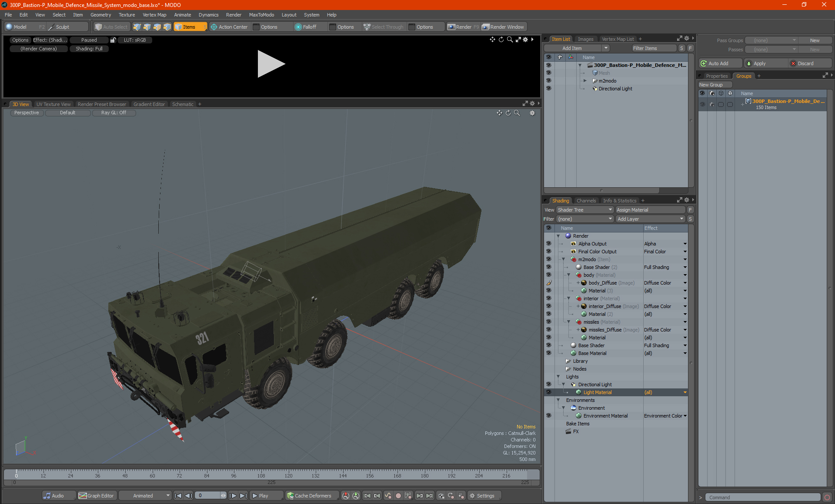835x504 pixels.
Task: Click the Command input field
Action: click(763, 497)
